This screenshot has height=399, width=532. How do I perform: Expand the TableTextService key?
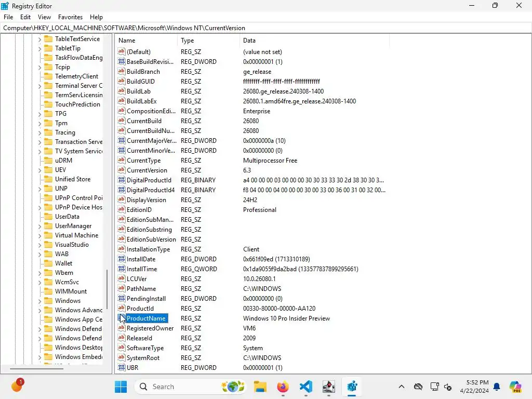39,39
